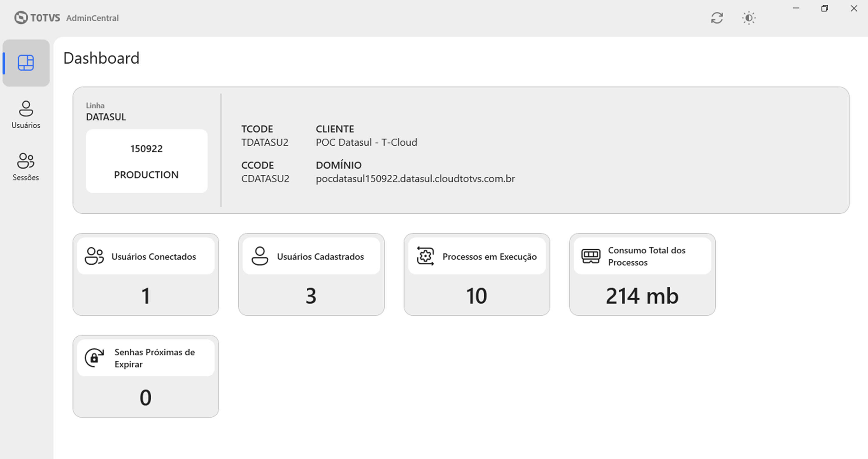This screenshot has height=459, width=868.
Task: Click the Linha label
Action: click(x=95, y=106)
